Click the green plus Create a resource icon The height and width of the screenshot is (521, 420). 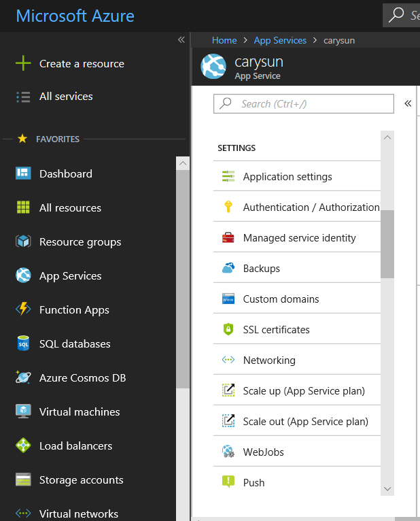(23, 63)
